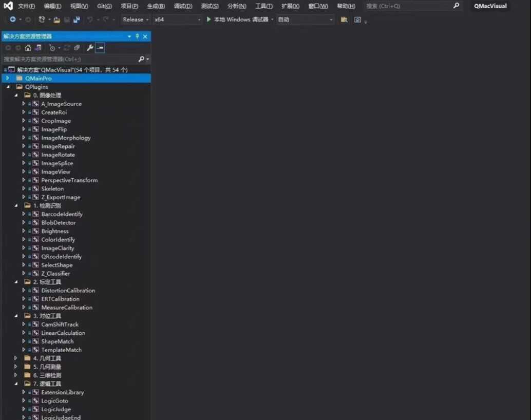Select the QRcodeIdentify project
Viewport: 531px width, 420px height.
pos(61,256)
